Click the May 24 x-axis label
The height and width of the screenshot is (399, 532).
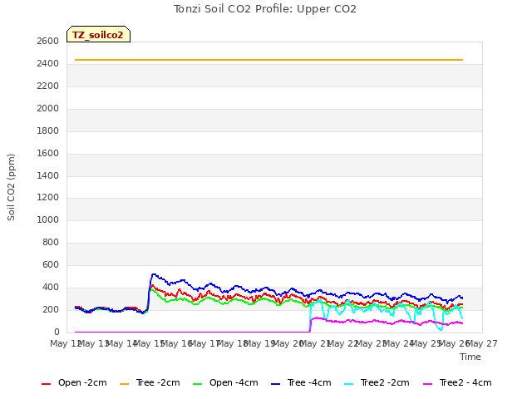398,343
